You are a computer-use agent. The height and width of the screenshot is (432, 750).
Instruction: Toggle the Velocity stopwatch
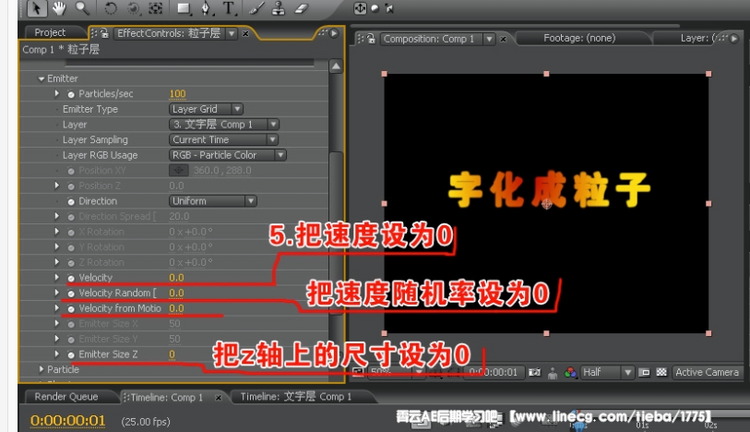click(x=71, y=278)
